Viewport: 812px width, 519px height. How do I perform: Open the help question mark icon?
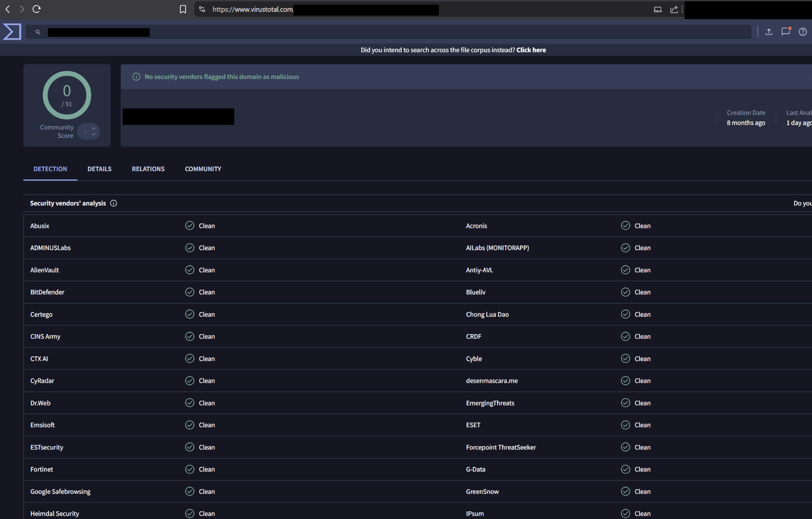pos(803,32)
